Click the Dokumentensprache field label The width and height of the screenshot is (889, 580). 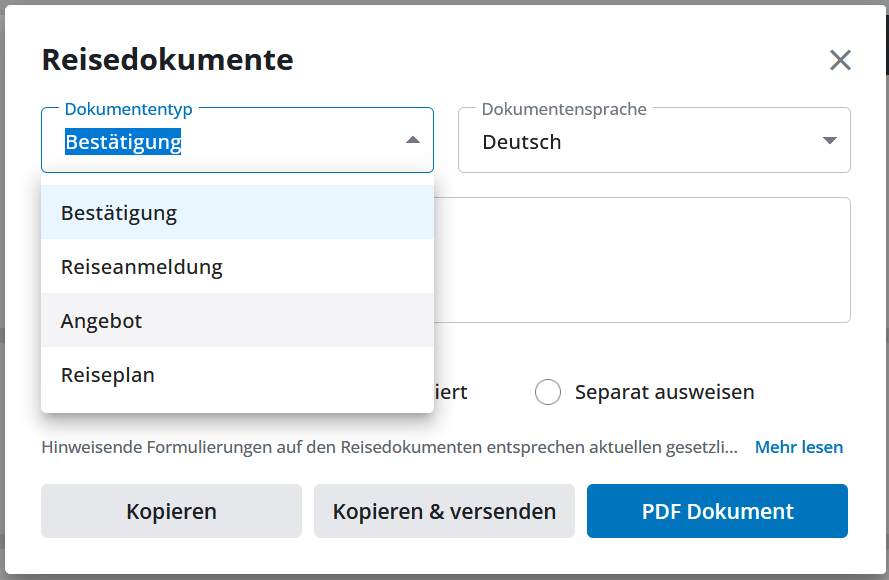click(x=564, y=109)
